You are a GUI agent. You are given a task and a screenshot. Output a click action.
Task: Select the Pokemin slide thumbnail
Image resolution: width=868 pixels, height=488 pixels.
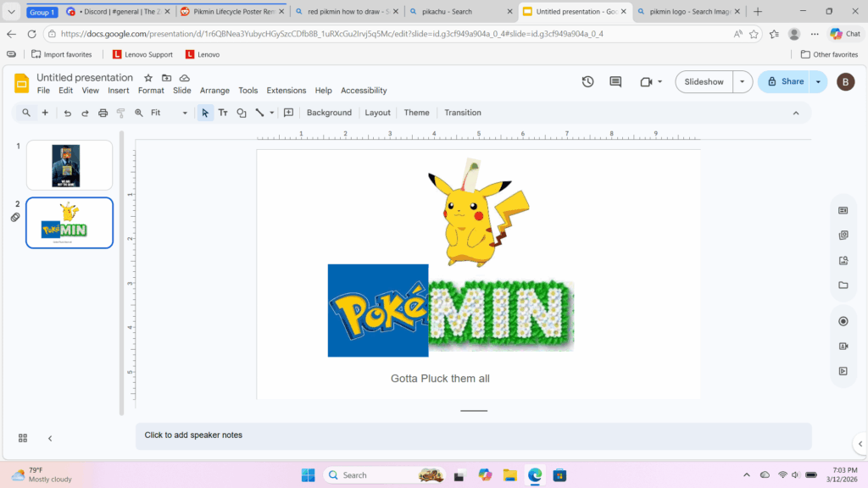(x=70, y=223)
